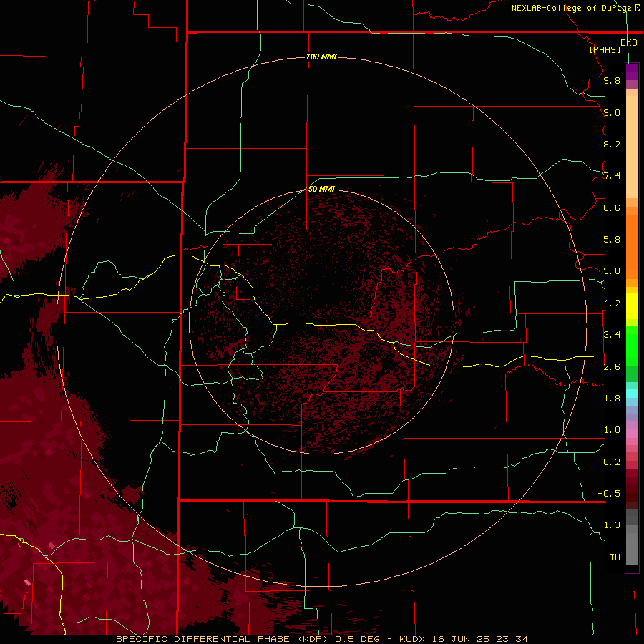The image size is (644, 644).
Task: Click the 5.8 legend value
Action: (x=612, y=240)
